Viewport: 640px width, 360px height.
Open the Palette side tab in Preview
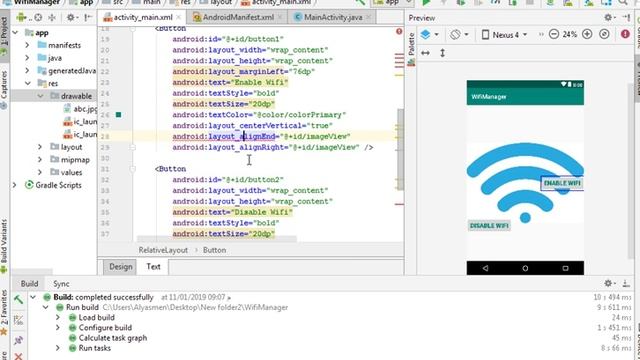411,48
